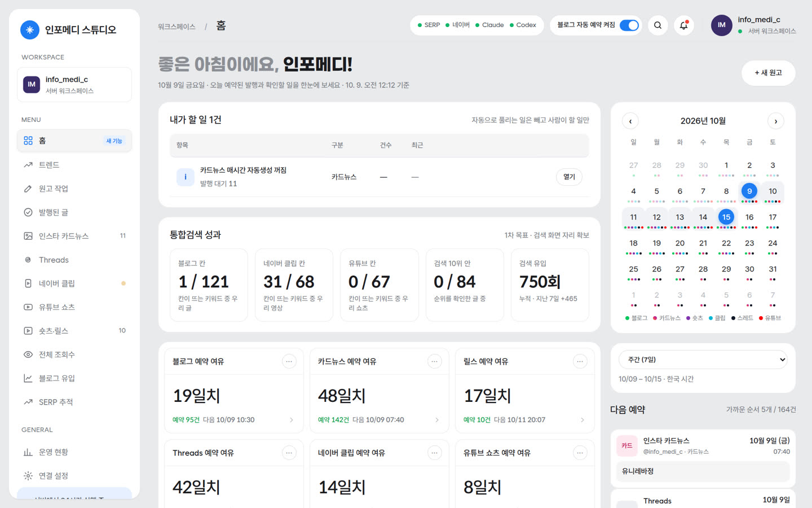Click the Threads icon in sidebar
This screenshot has height=508, width=812.
(28, 260)
